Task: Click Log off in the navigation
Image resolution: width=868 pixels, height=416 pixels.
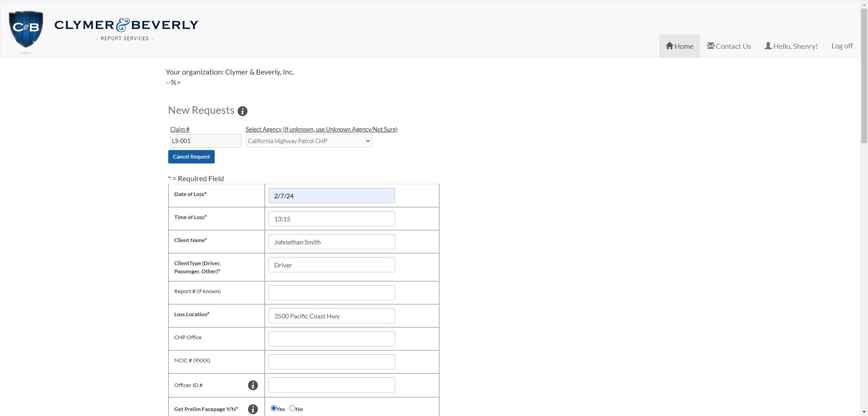Action: (x=842, y=46)
